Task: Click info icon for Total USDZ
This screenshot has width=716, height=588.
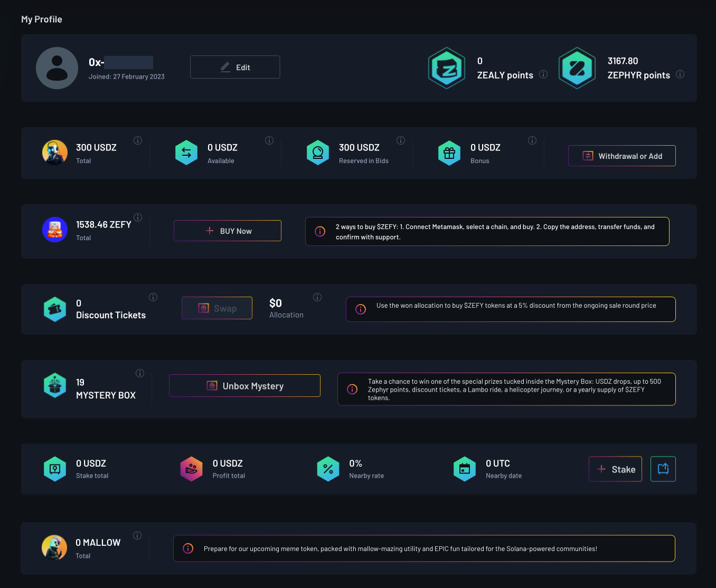Action: (x=138, y=140)
